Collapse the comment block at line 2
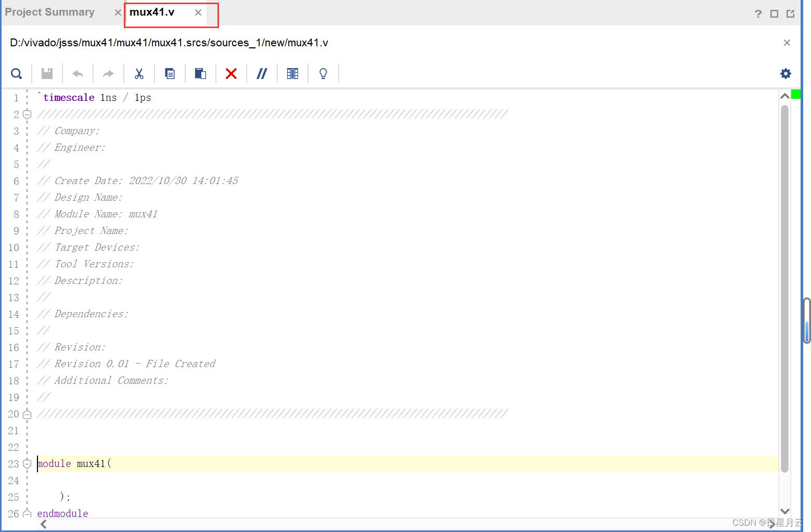Viewport: 811px width, 532px height. coord(27,114)
